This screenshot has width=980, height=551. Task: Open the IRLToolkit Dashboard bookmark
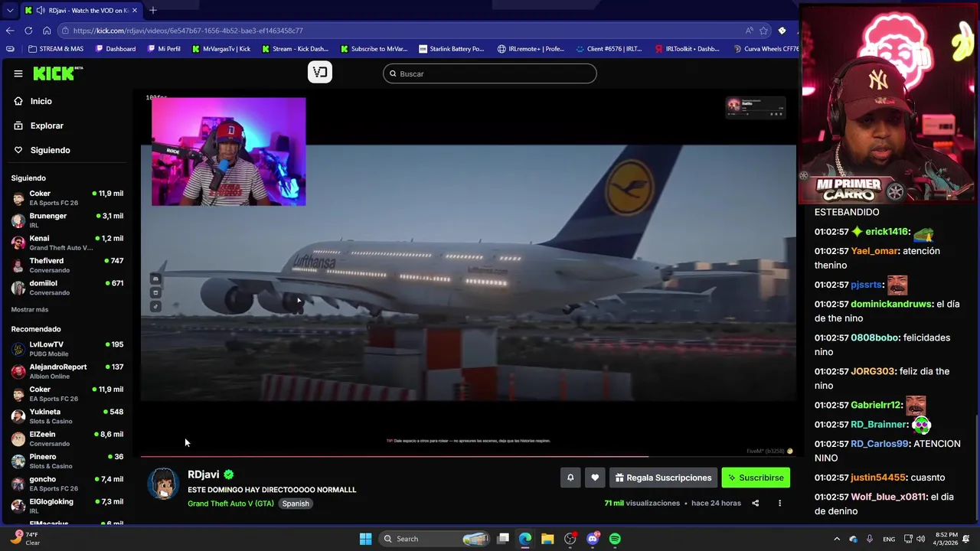(687, 49)
